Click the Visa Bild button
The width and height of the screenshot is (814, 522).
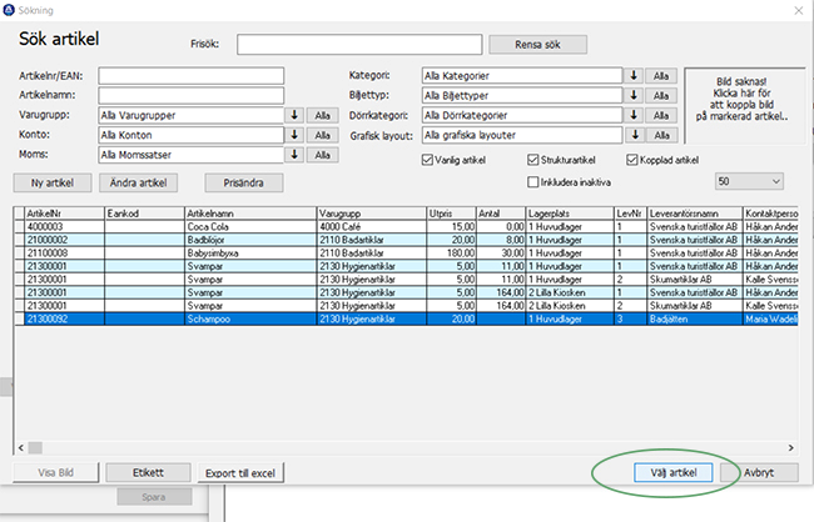coord(56,473)
